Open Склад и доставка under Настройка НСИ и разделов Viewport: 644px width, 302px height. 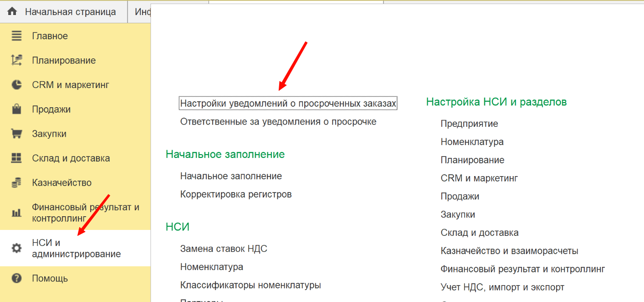tap(480, 233)
